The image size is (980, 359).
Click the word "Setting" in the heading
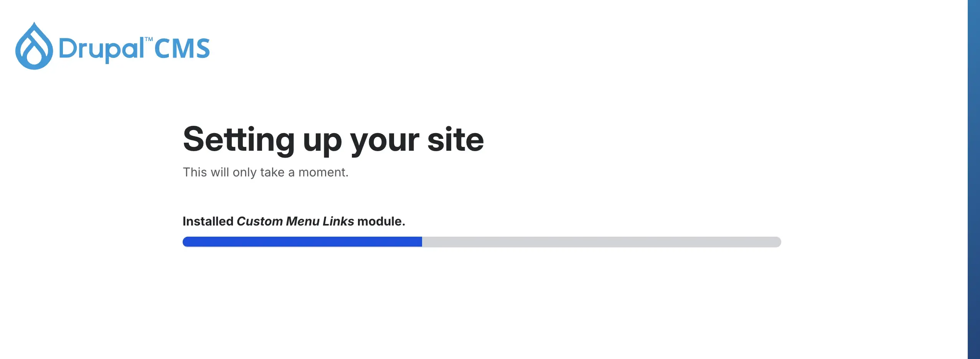239,140
